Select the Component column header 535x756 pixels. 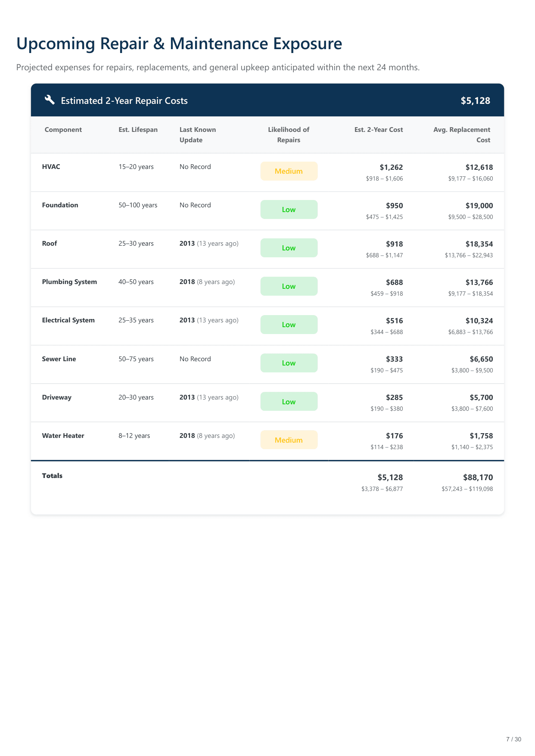tap(63, 130)
